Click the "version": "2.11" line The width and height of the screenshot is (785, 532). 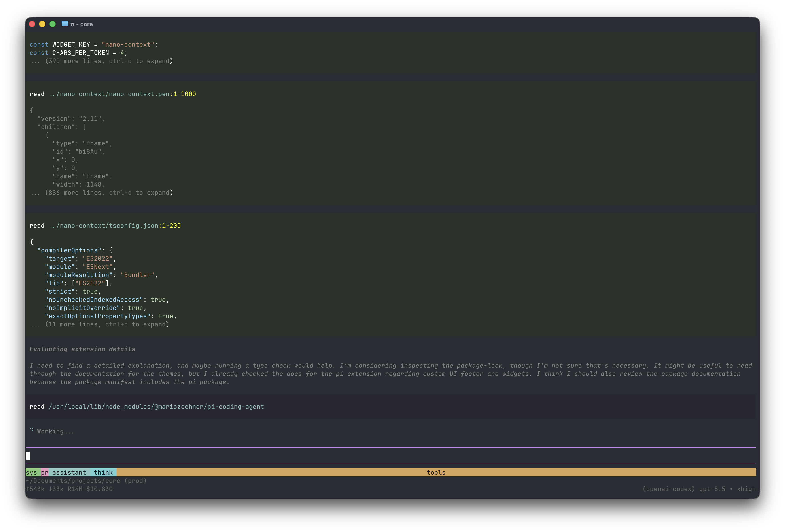coord(71,119)
